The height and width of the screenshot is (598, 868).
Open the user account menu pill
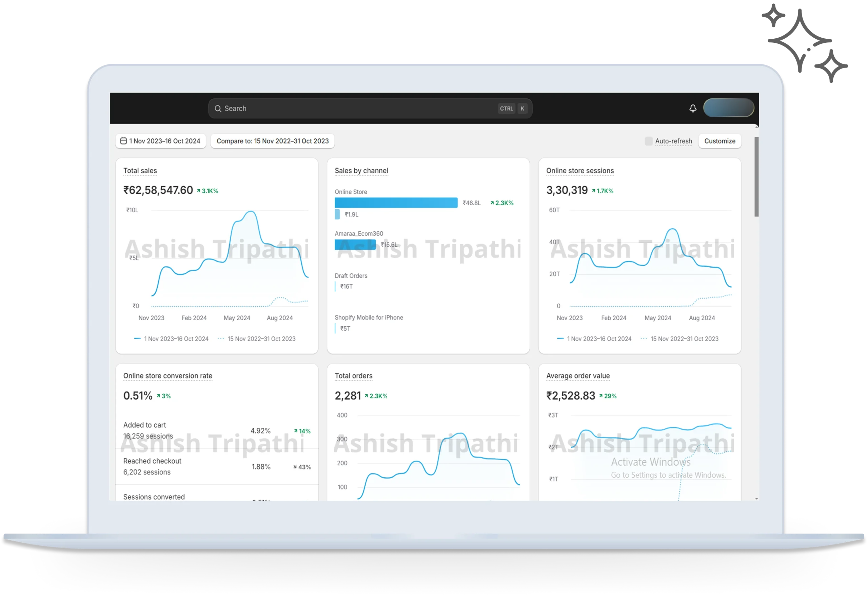coord(728,108)
